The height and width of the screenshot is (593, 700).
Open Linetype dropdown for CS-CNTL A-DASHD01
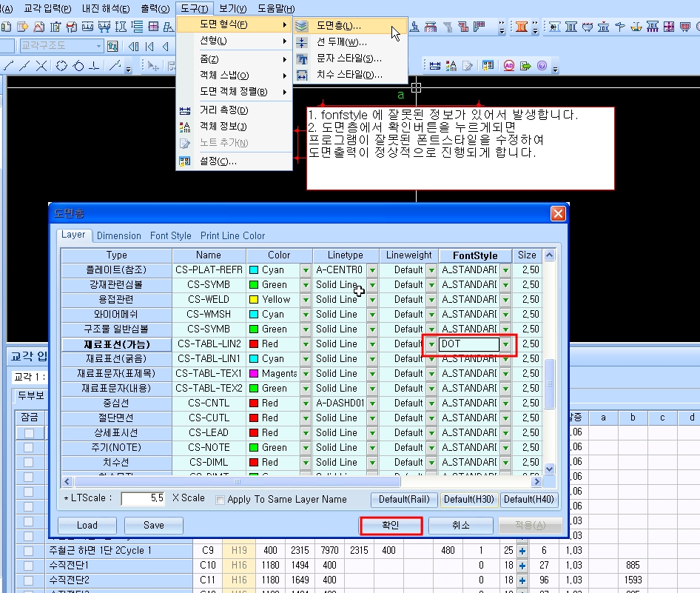click(x=372, y=403)
